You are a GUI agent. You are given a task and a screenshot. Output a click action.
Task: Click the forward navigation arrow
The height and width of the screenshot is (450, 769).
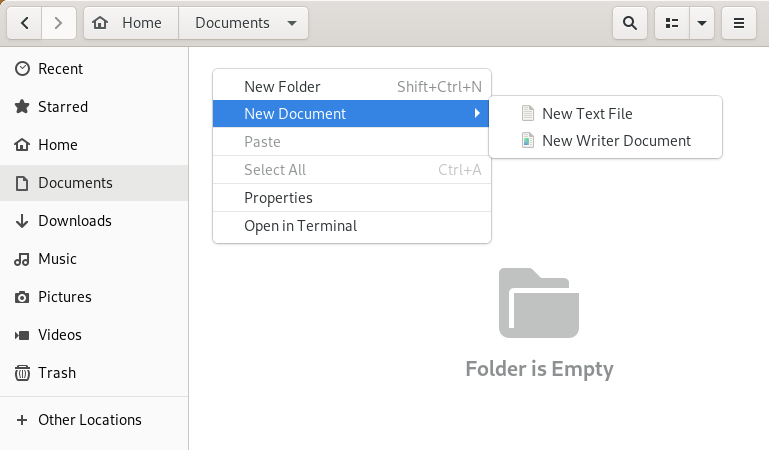[x=59, y=22]
